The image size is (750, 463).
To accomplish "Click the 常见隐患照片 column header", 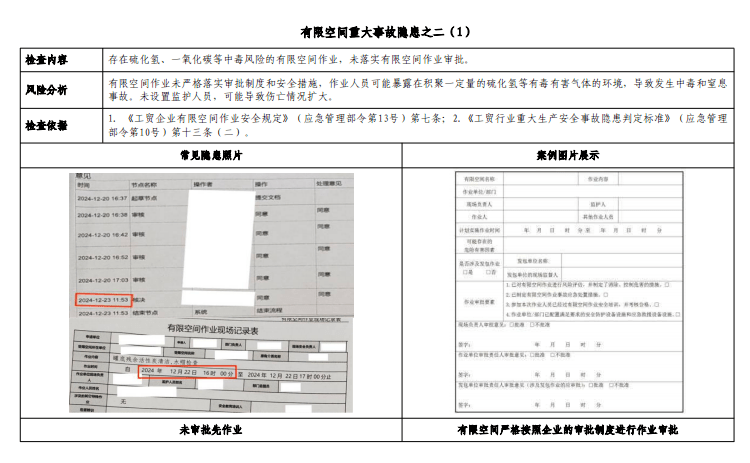I will 210,155.
